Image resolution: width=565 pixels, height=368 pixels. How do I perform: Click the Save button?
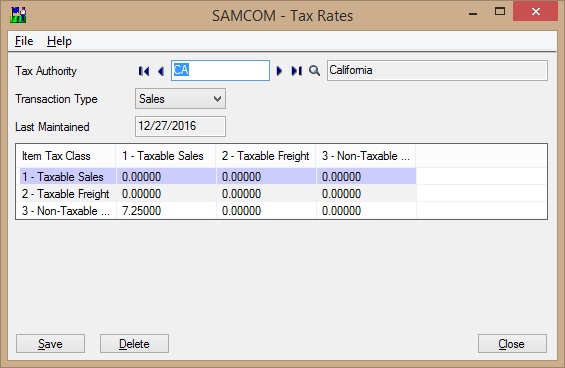[x=50, y=343]
